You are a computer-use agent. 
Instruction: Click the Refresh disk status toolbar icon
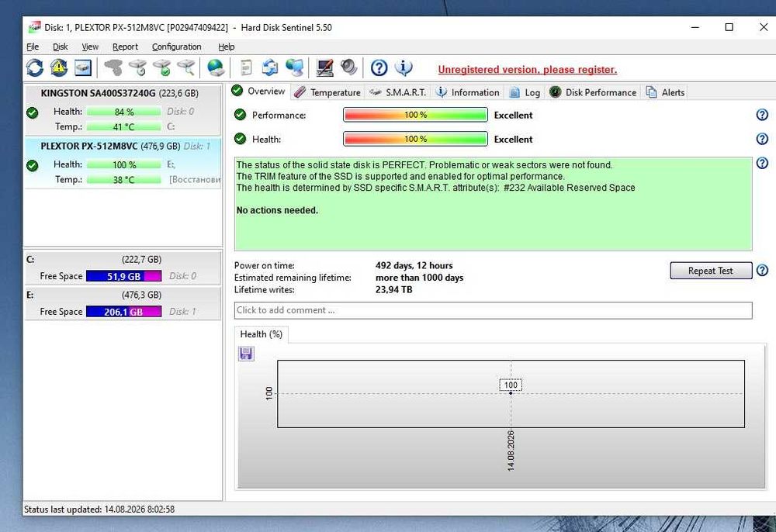pos(35,67)
